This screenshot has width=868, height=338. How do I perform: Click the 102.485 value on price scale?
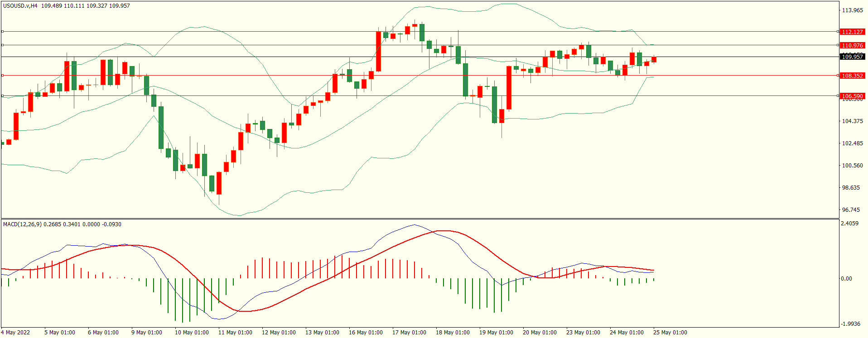(x=852, y=143)
